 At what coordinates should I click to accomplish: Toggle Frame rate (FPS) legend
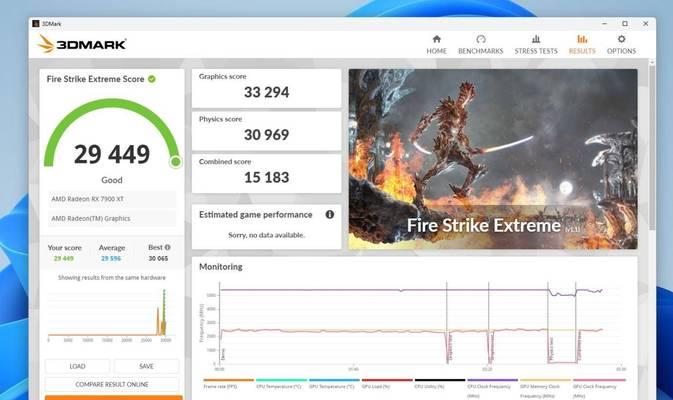coord(228,384)
